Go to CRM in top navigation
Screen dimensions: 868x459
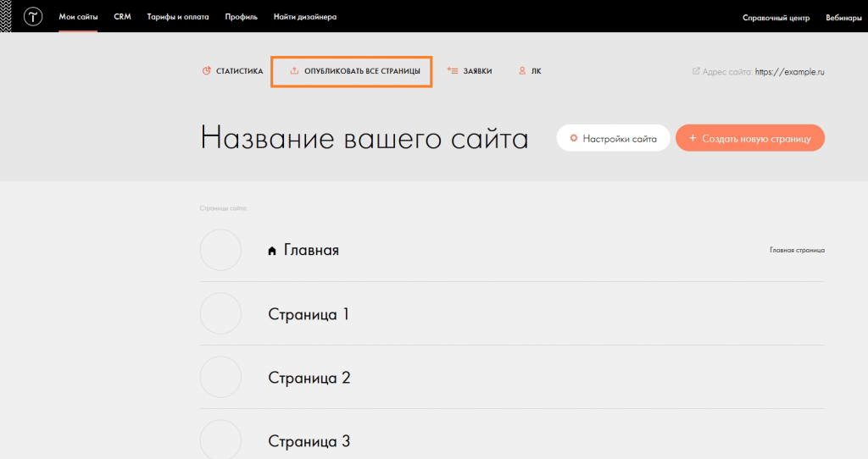[x=122, y=17]
